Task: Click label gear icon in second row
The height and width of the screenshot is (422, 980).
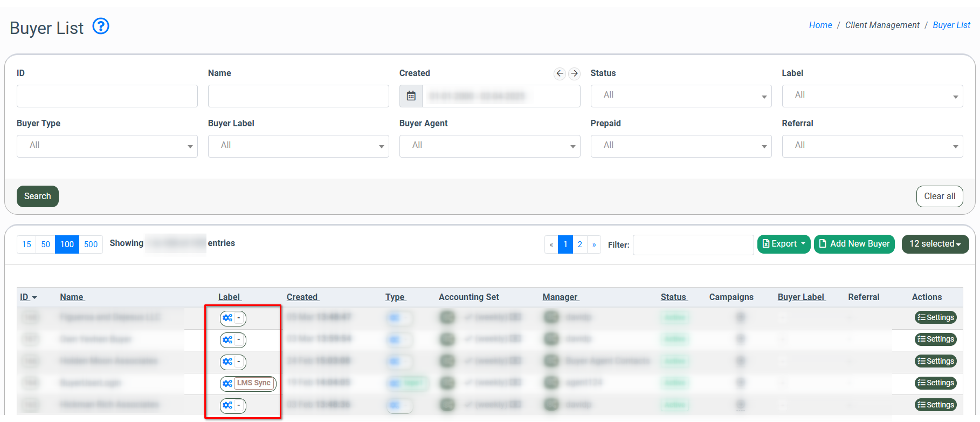Action: pos(227,340)
